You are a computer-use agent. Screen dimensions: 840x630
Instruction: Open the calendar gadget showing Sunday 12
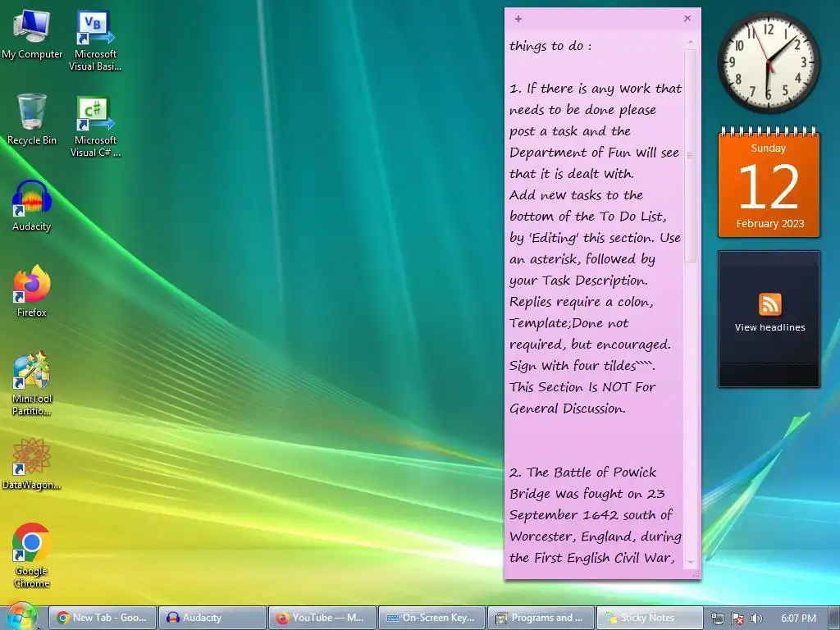tap(769, 182)
